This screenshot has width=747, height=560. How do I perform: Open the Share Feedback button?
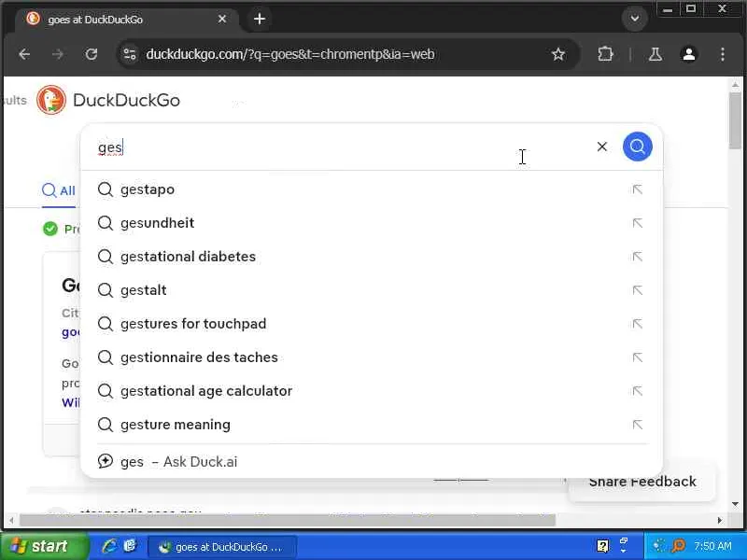click(642, 482)
